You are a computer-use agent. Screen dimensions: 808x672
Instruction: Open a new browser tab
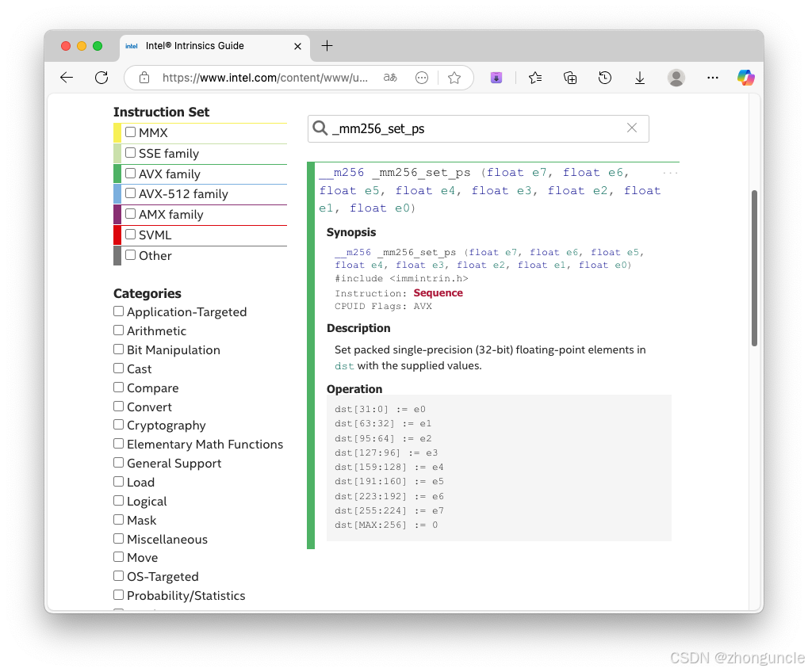pyautogui.click(x=327, y=46)
